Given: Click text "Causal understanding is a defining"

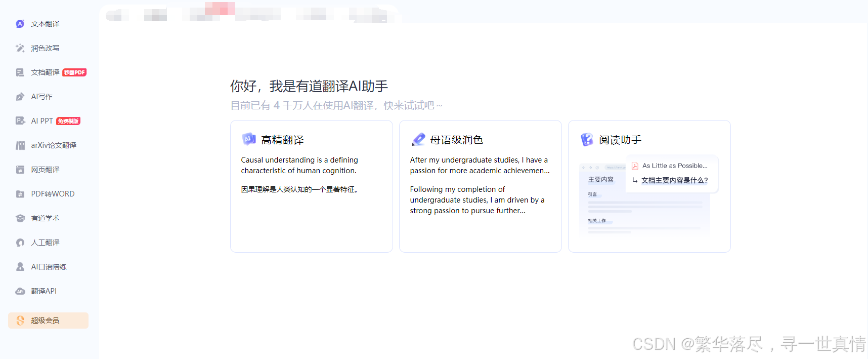Looking at the screenshot, I should tap(299, 160).
